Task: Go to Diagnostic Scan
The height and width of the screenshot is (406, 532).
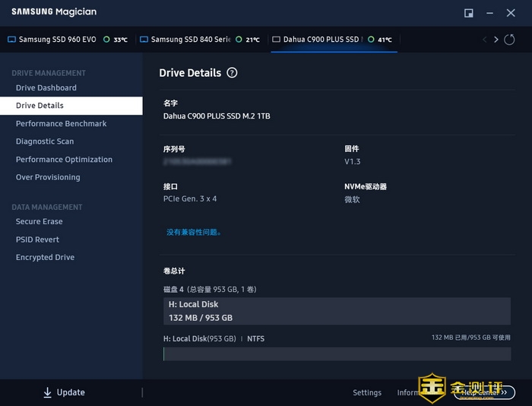Action: [45, 141]
